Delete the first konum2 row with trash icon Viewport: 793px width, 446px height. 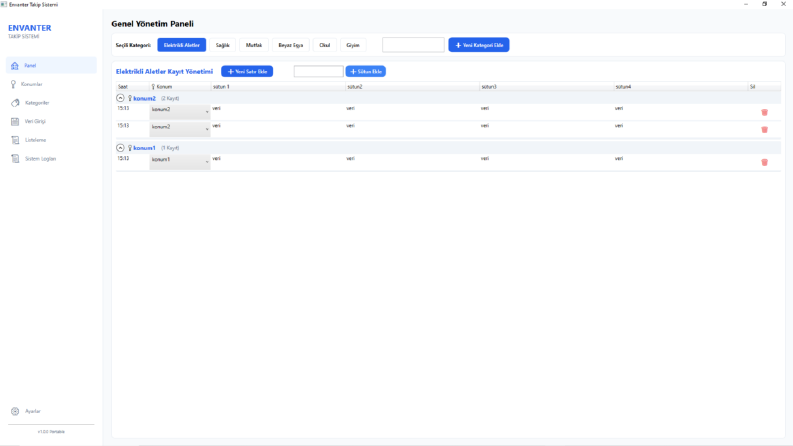[764, 112]
